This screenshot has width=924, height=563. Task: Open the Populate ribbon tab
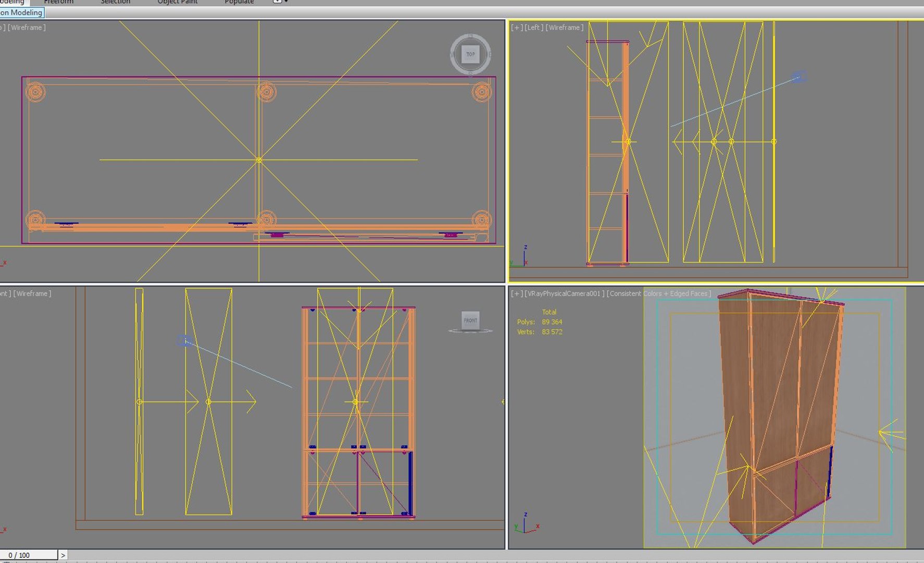coord(239,2)
